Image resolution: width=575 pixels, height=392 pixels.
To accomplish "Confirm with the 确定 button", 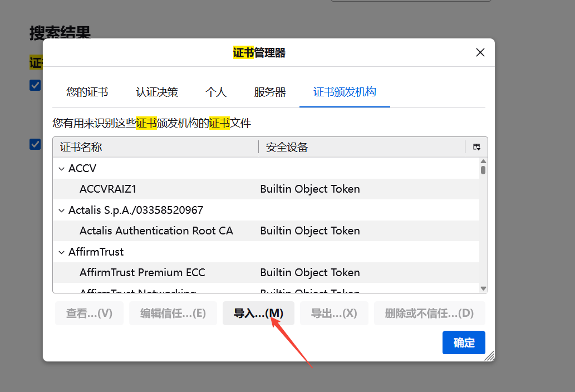I will tap(464, 342).
